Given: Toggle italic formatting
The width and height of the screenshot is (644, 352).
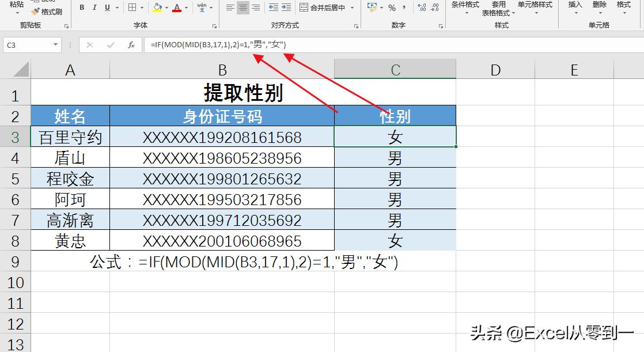Looking at the screenshot, I should pyautogui.click(x=94, y=7).
